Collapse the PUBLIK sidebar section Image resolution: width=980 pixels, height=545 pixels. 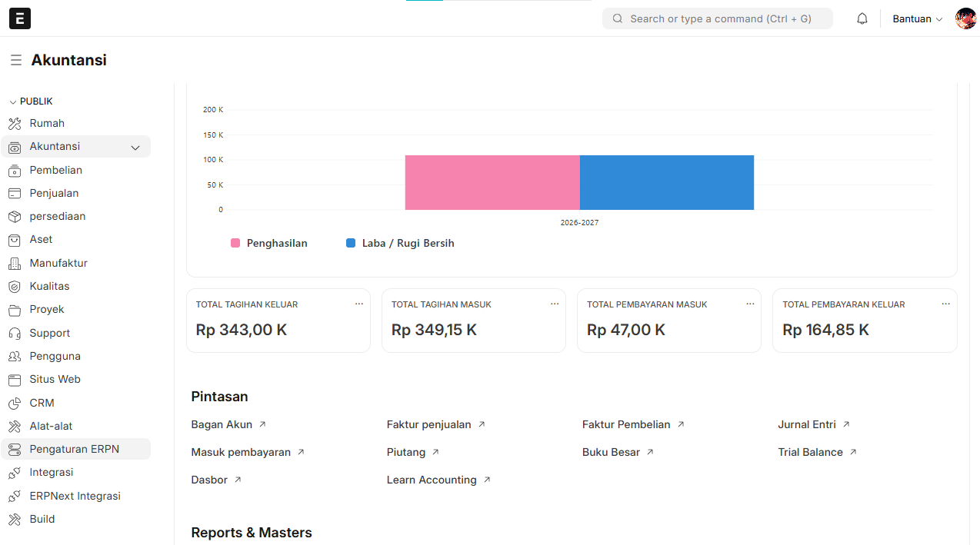pos(31,101)
